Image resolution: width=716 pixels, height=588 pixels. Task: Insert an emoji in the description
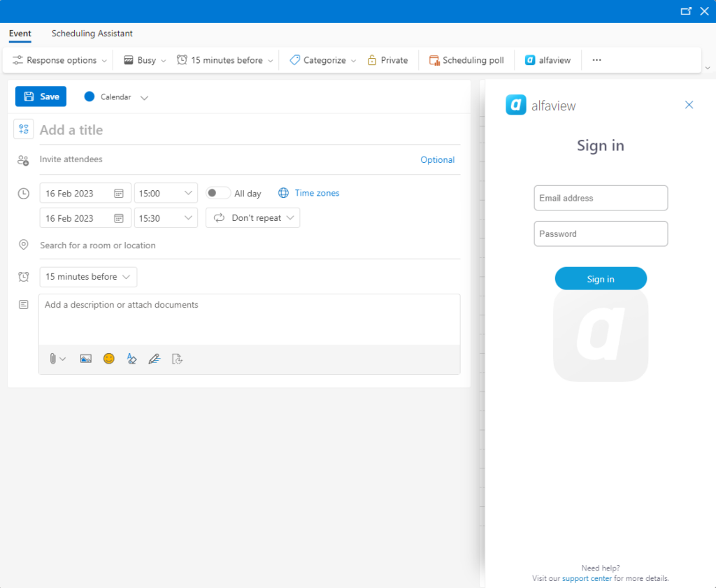108,359
